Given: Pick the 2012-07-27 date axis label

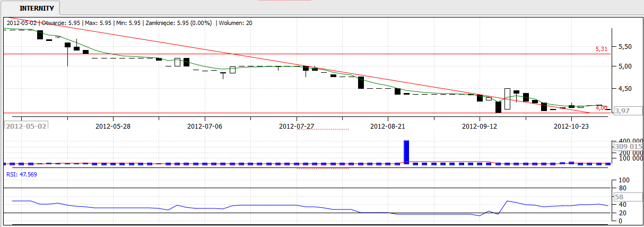Looking at the screenshot, I should [297, 127].
